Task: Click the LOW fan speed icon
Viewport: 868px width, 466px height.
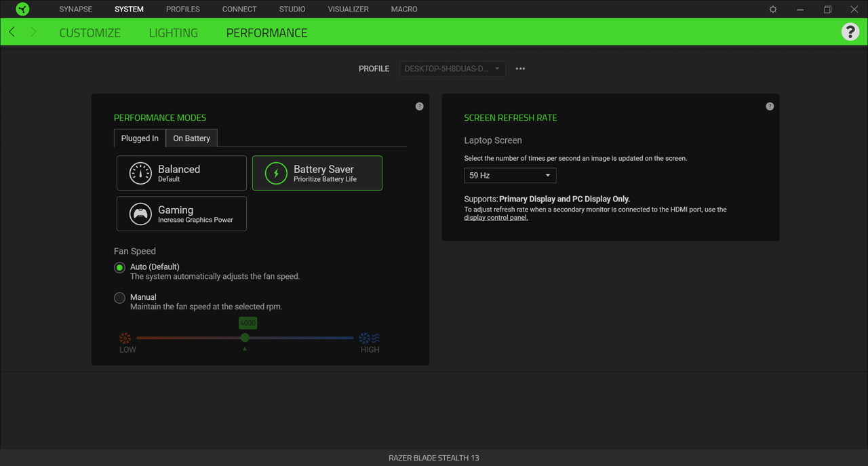Action: [125, 338]
